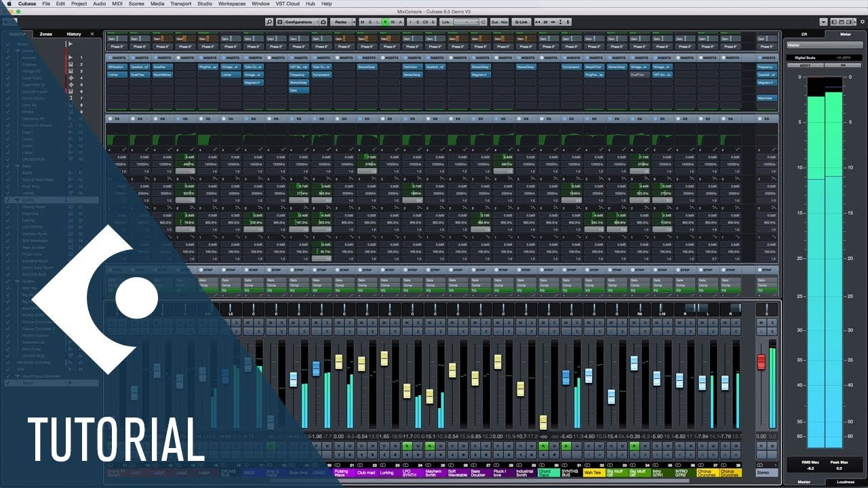
Task: Click the CS toolbar button
Action: pyautogui.click(x=425, y=22)
